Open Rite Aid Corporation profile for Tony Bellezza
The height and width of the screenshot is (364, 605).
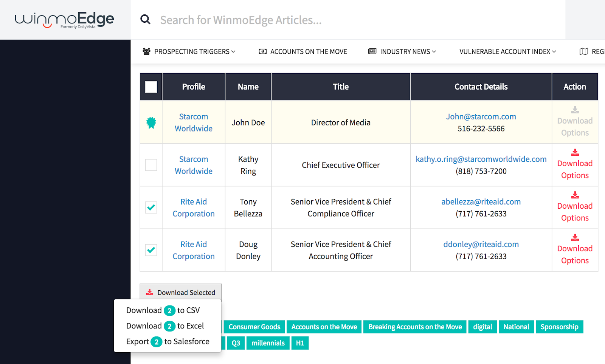tap(194, 208)
